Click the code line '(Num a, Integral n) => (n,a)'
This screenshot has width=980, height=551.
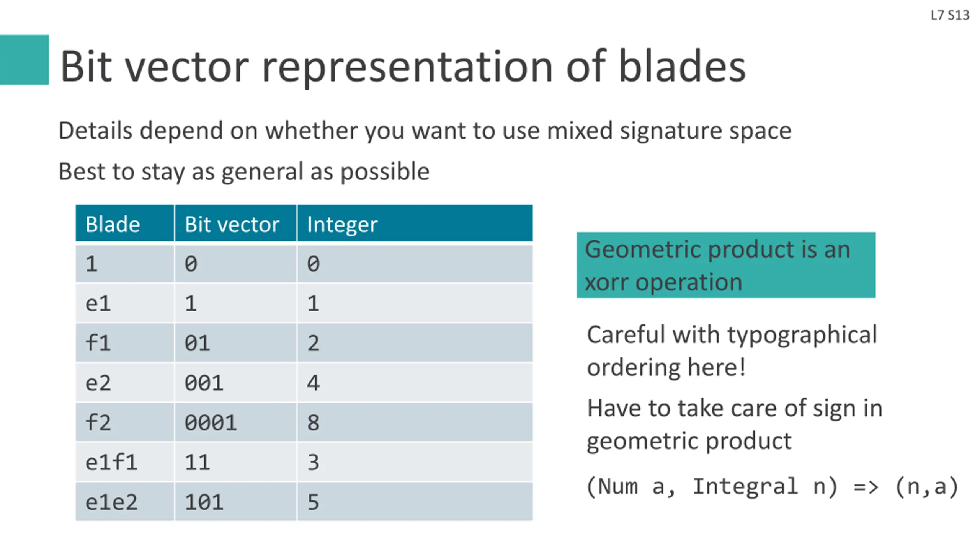coord(773,487)
